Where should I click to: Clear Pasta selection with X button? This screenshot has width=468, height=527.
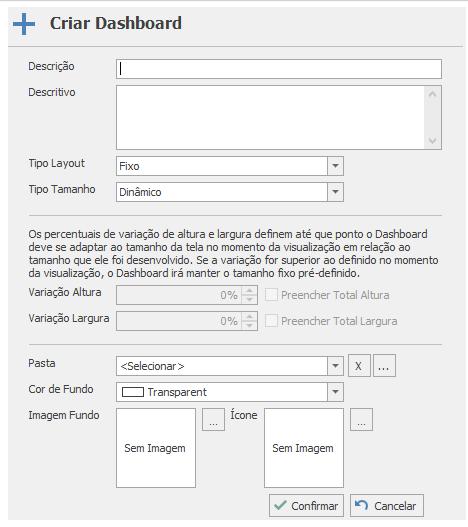click(x=359, y=366)
